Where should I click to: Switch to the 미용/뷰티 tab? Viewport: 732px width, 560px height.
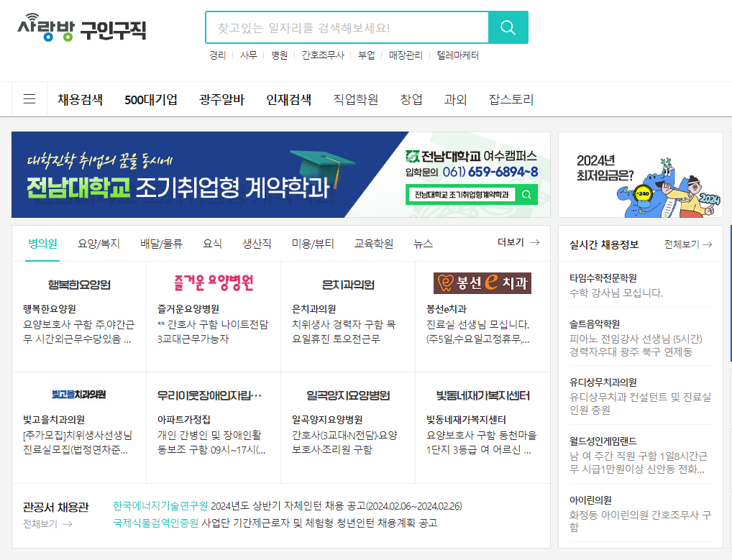pos(313,243)
